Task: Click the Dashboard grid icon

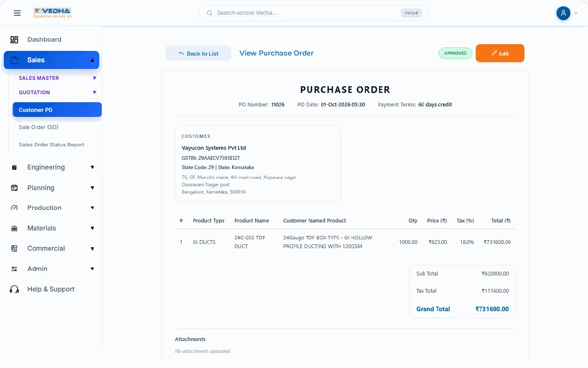Action: [x=14, y=40]
